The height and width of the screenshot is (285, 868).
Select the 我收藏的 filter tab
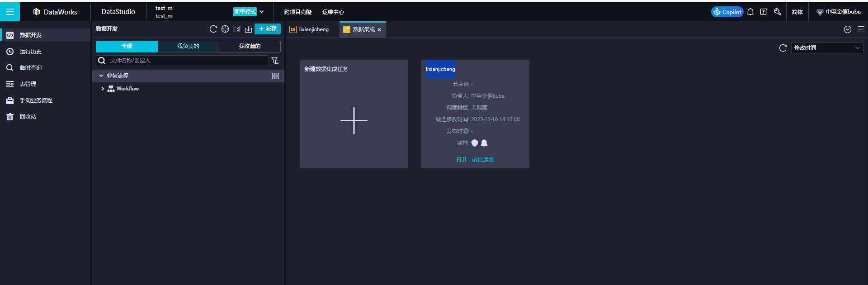click(250, 46)
